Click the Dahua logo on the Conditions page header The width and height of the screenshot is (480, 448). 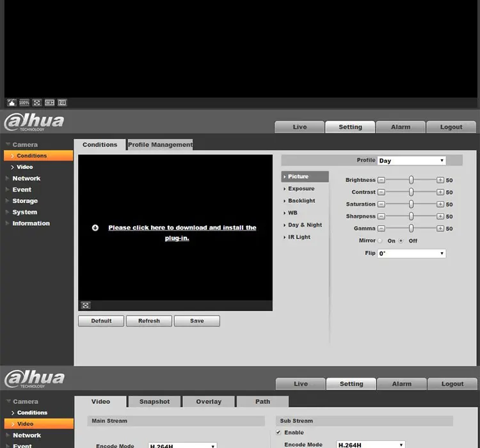click(34, 122)
